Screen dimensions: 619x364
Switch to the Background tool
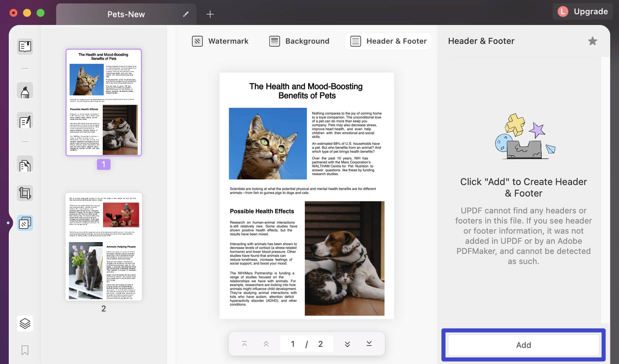(x=299, y=41)
